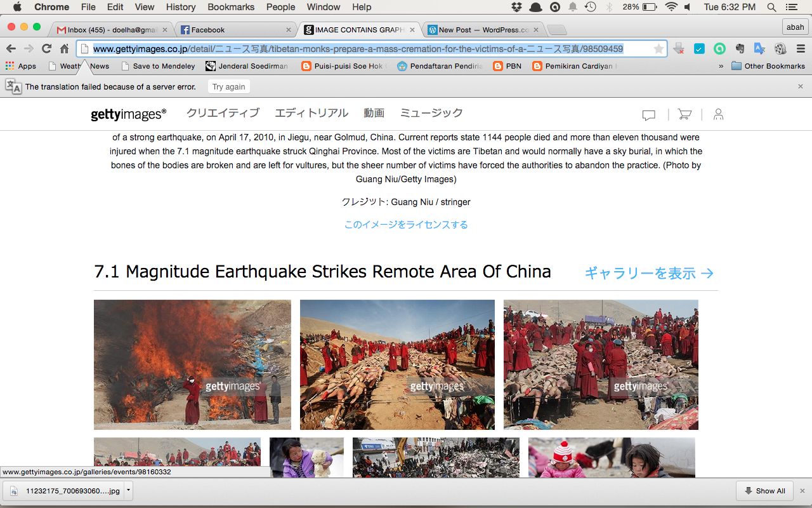
Task: Open the Apps shortcut in the bookmarks bar
Action: tap(20, 66)
